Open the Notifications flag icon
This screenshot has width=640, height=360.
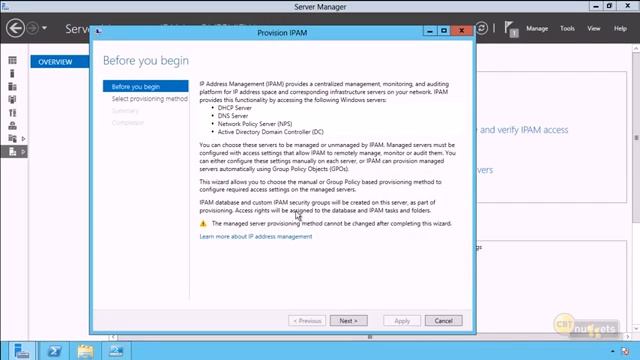point(511,29)
